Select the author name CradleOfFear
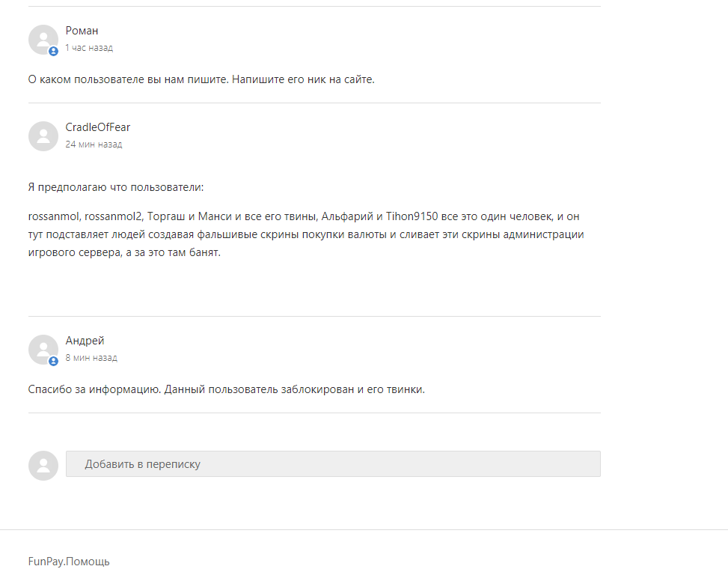 click(x=97, y=127)
